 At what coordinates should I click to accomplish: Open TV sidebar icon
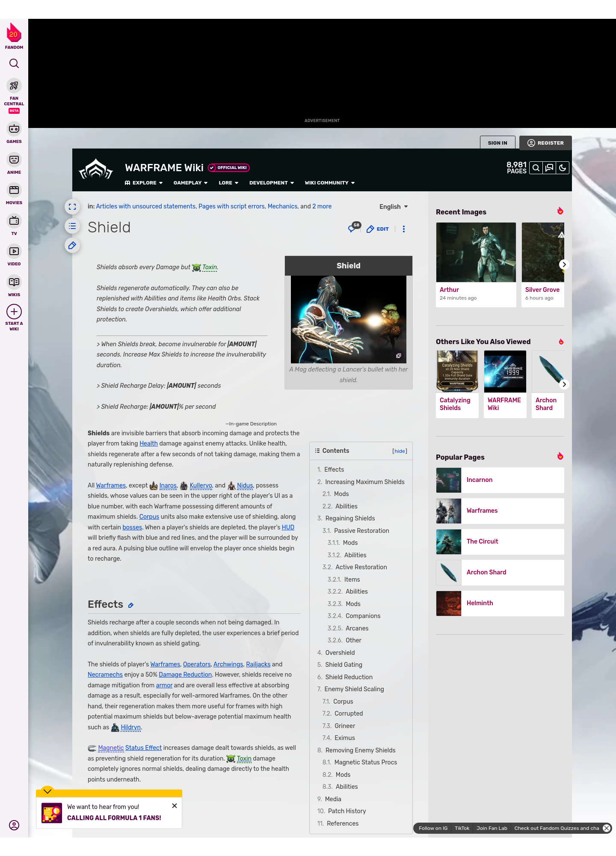pos(14,221)
